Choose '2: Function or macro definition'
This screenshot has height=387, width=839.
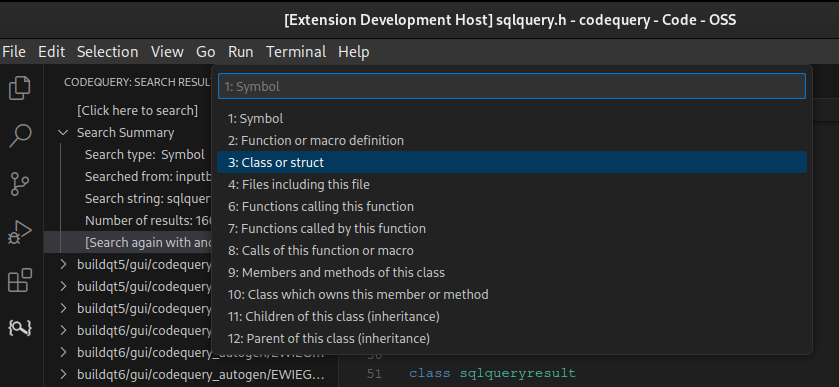512,140
